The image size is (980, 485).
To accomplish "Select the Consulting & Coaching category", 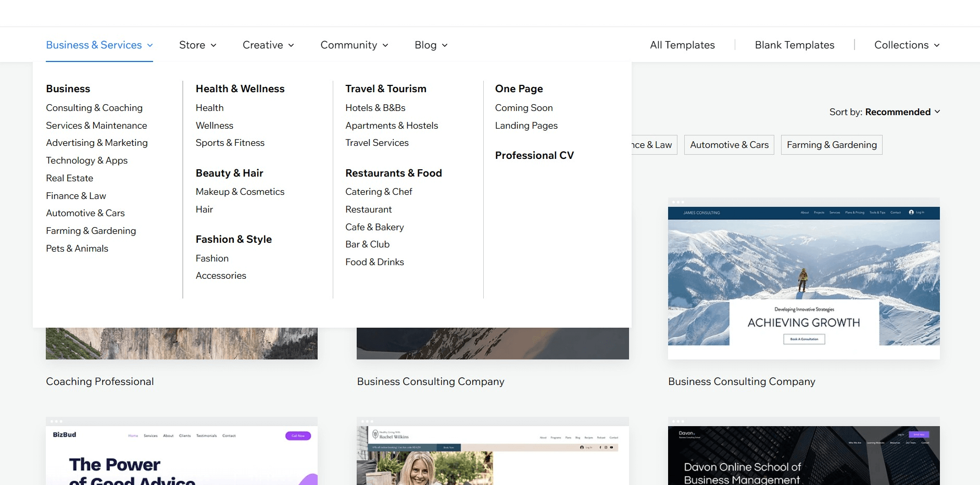I will pos(94,108).
